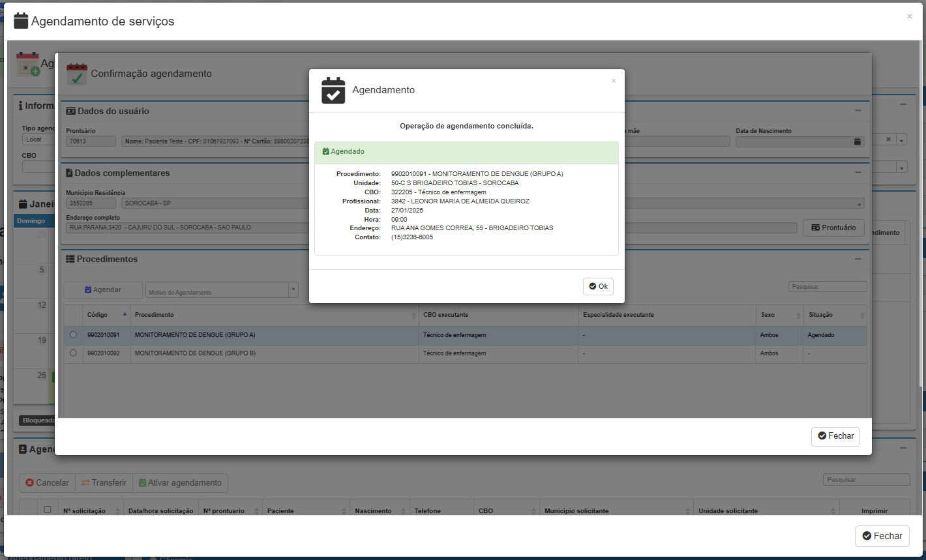
Task: Click the Agendamento calendar-check icon in dialog header
Action: [x=333, y=91]
